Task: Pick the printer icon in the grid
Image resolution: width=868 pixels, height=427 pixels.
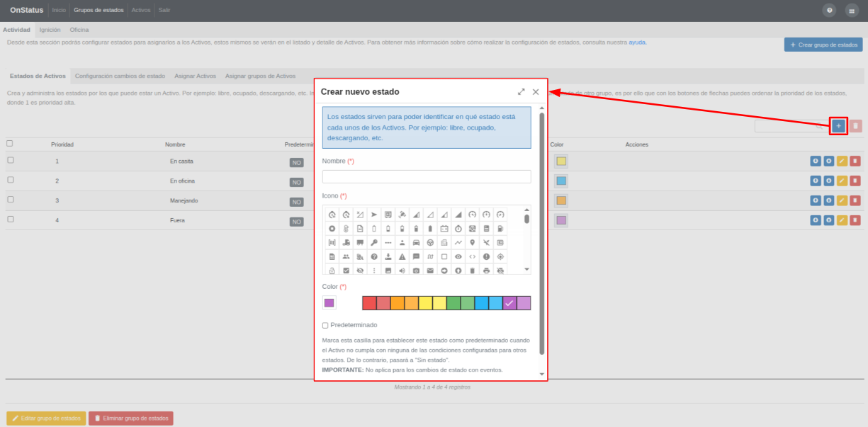Action: point(486,271)
